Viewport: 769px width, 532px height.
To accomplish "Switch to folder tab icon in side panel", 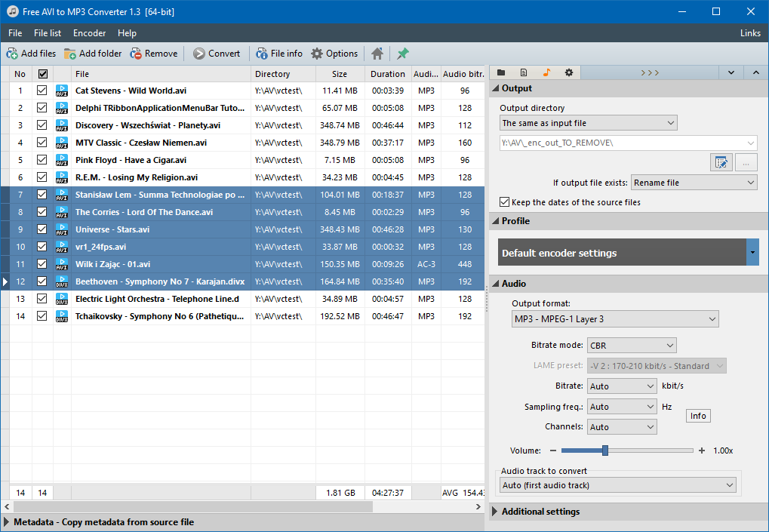I will click(501, 72).
